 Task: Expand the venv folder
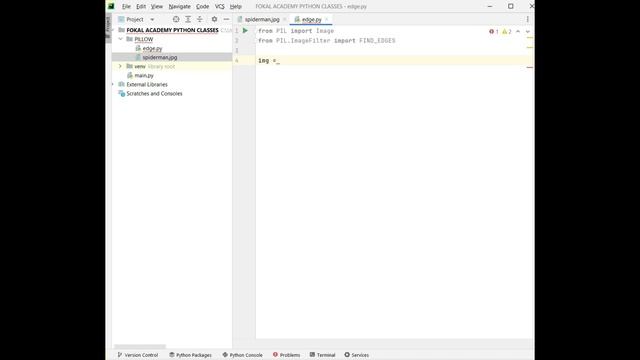pyautogui.click(x=120, y=66)
